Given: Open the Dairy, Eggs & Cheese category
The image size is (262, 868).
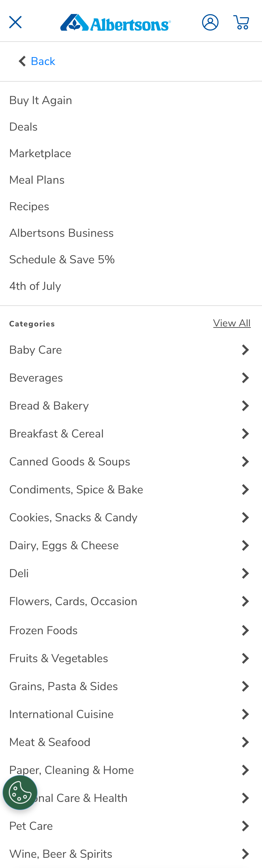Looking at the screenshot, I should 64,546.
